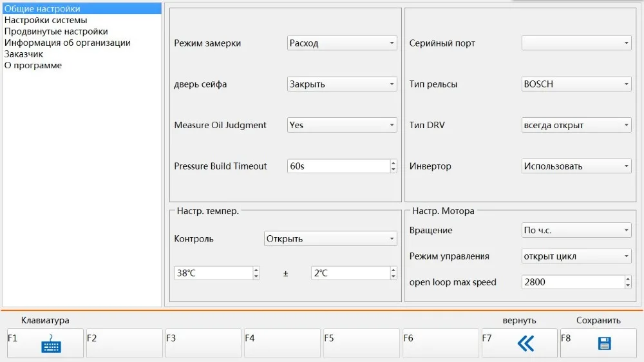Open the 'Тип DRV' dropdown
644x362 pixels.
[576, 125]
